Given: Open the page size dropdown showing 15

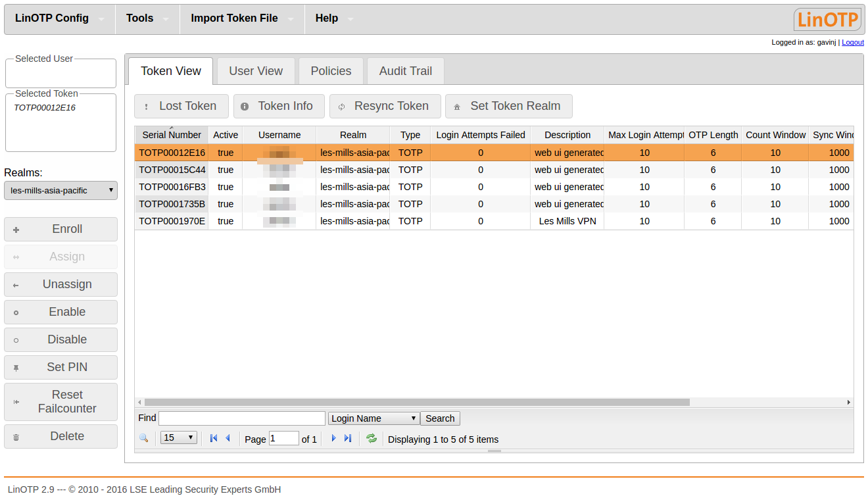Looking at the screenshot, I should click(178, 437).
